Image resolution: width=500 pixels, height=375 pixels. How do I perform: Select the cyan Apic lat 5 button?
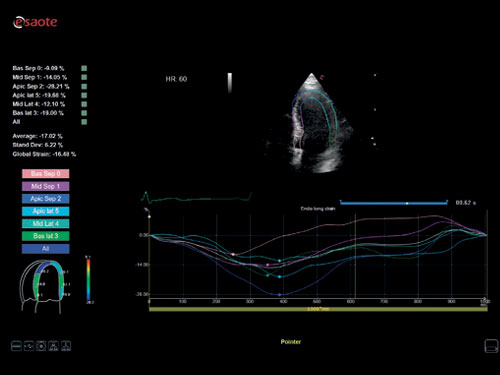[x=46, y=211]
